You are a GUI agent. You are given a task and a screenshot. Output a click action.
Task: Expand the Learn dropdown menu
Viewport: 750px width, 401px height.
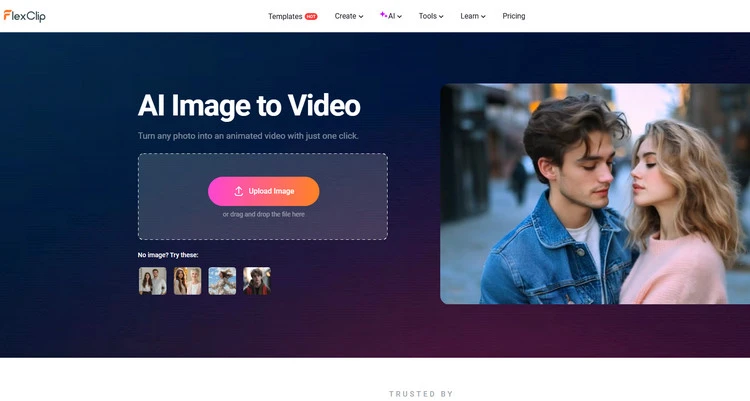[x=473, y=16]
